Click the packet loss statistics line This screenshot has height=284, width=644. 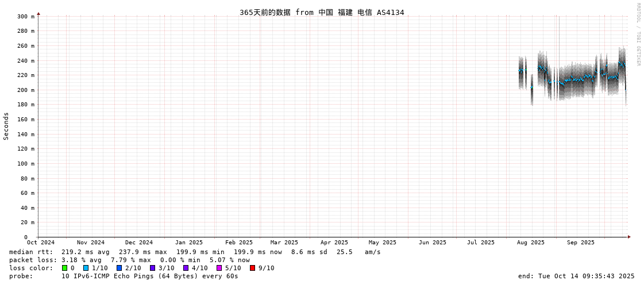click(x=129, y=260)
